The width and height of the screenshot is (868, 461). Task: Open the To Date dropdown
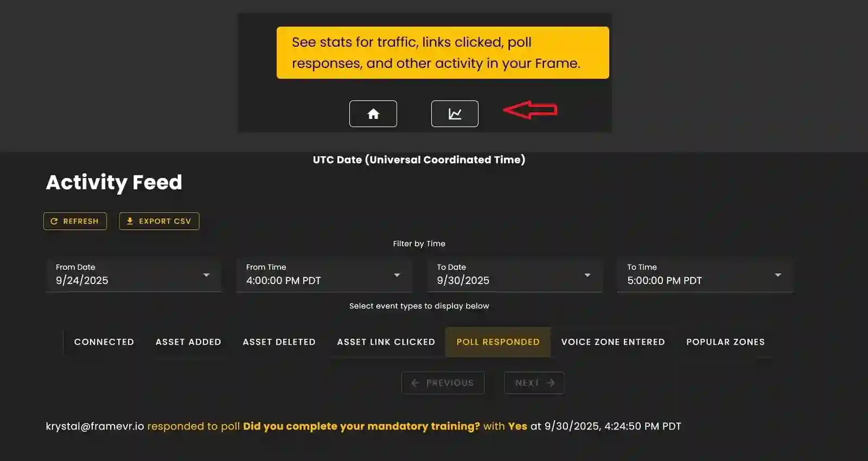click(514, 275)
